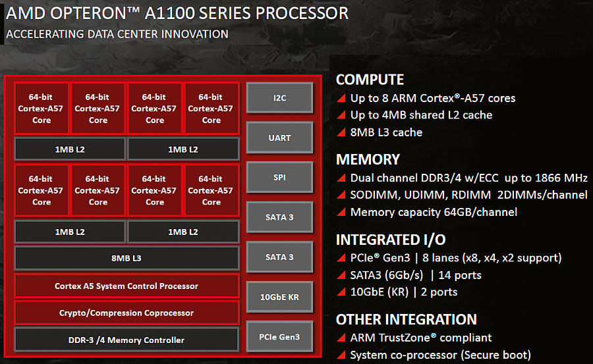Click the I2C interface block
This screenshot has height=364, width=593.
(279, 97)
